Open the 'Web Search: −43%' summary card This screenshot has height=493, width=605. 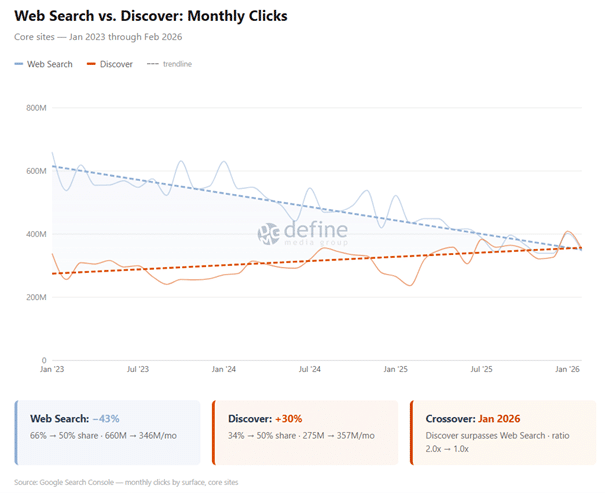(109, 432)
